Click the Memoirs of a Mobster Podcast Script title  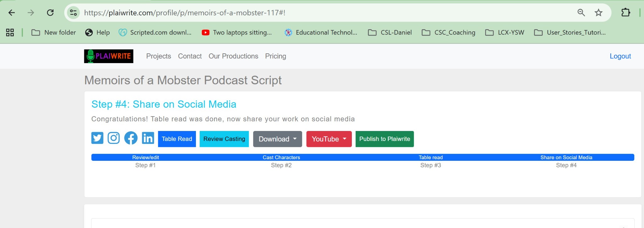[x=183, y=80]
